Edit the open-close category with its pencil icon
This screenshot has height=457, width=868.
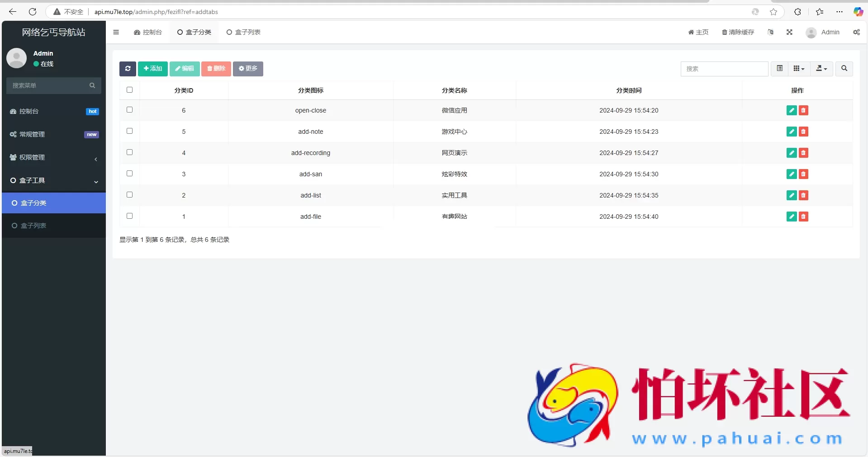(791, 110)
